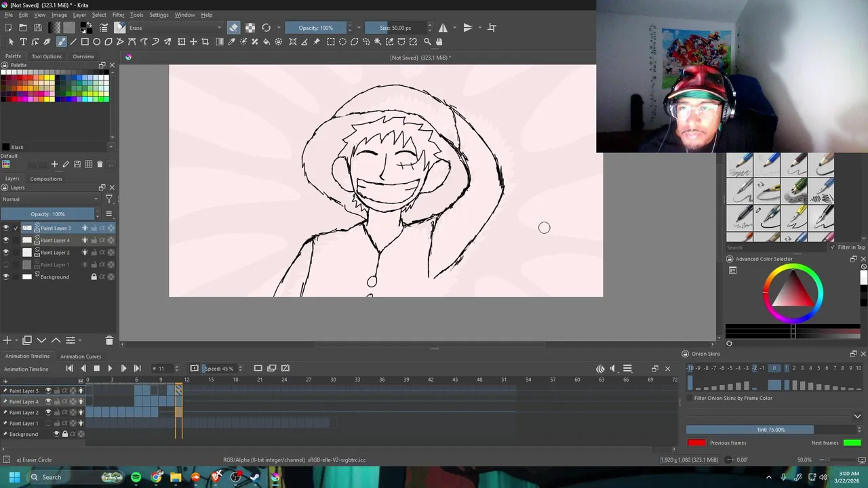The width and height of the screenshot is (868, 488).
Task: Open the Filter menu
Action: (119, 15)
